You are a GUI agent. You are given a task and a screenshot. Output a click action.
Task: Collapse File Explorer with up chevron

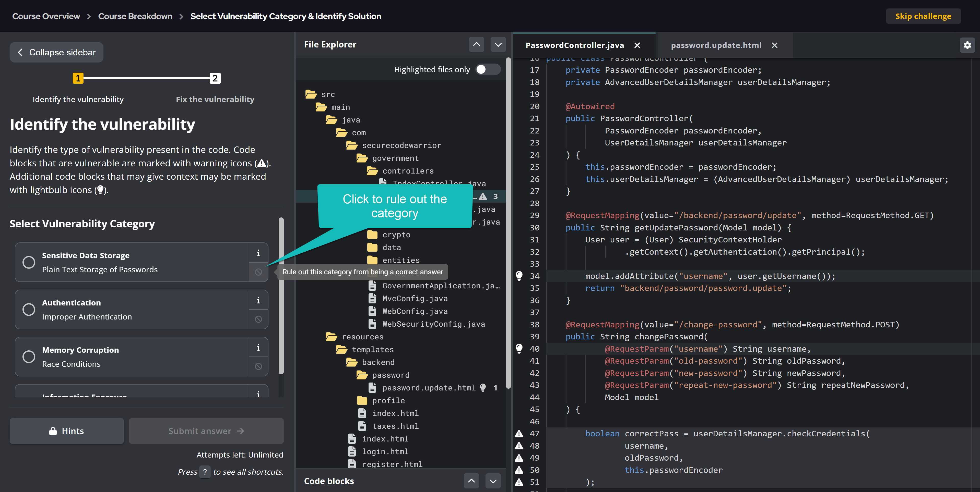click(476, 44)
